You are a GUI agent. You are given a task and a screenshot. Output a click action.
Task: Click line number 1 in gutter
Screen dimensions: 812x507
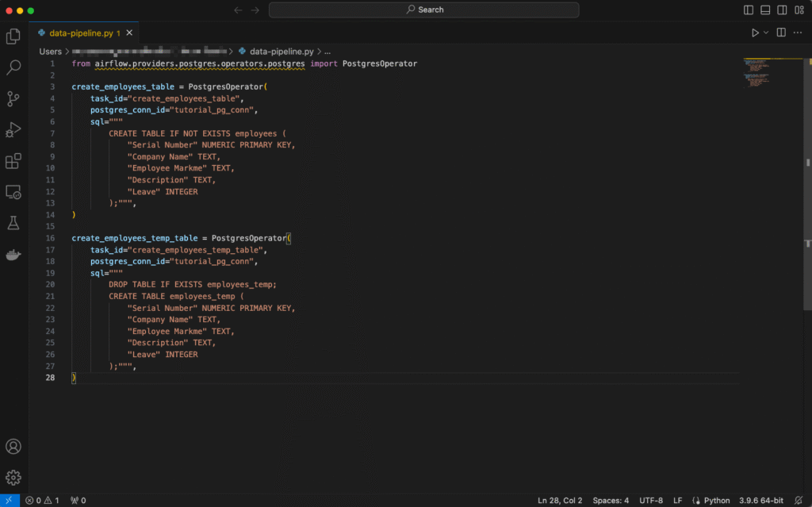52,63
